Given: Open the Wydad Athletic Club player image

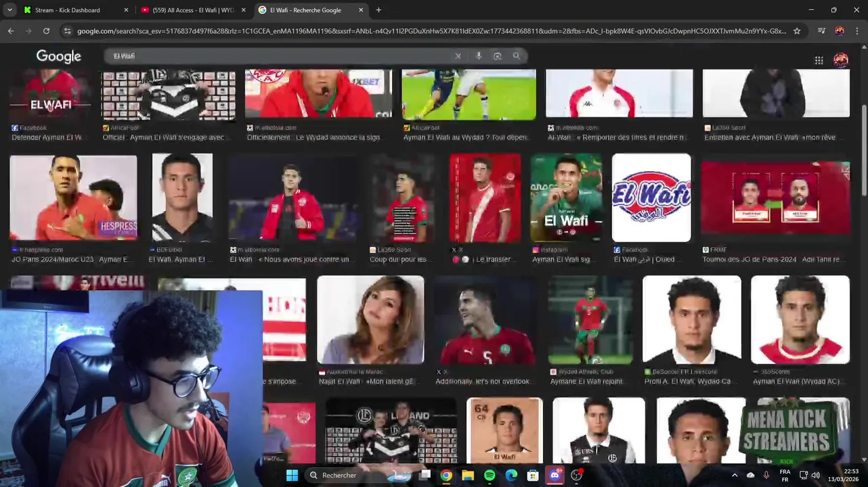Looking at the screenshot, I should click(590, 319).
